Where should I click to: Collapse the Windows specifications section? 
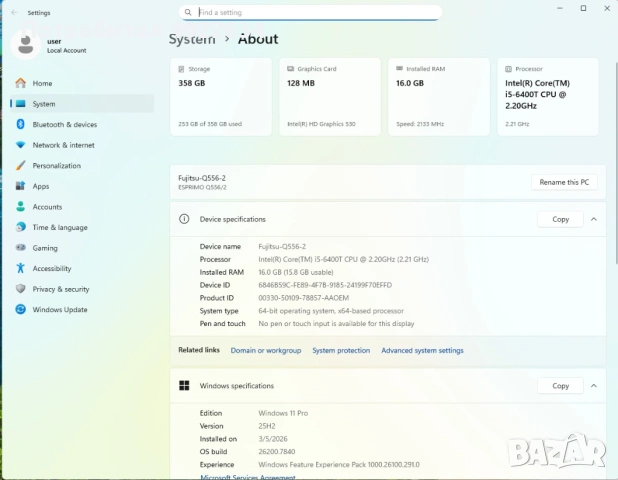coord(593,386)
